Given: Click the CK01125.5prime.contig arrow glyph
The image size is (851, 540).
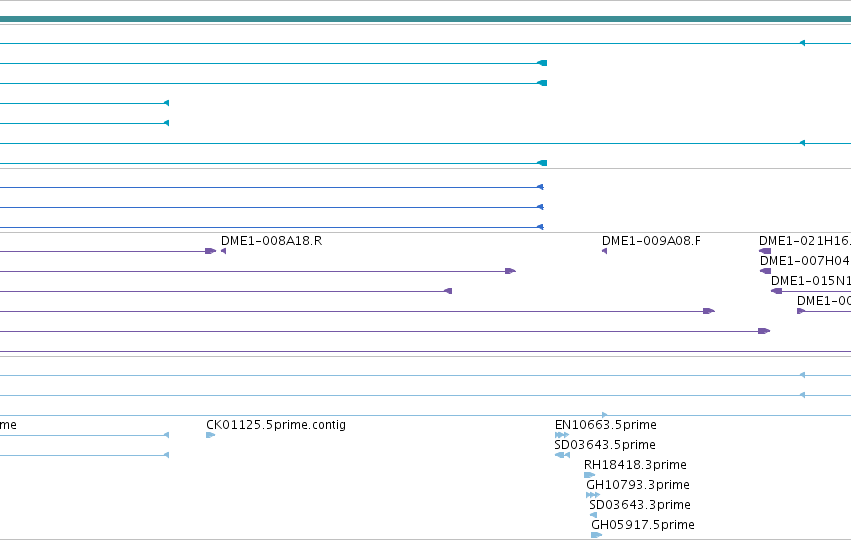Looking at the screenshot, I should click(211, 435).
